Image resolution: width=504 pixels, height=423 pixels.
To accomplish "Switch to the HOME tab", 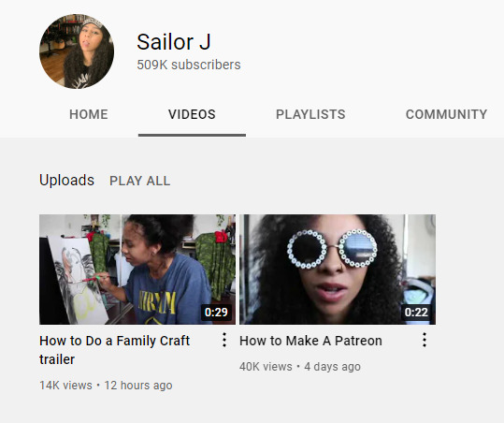I will pyautogui.click(x=89, y=114).
